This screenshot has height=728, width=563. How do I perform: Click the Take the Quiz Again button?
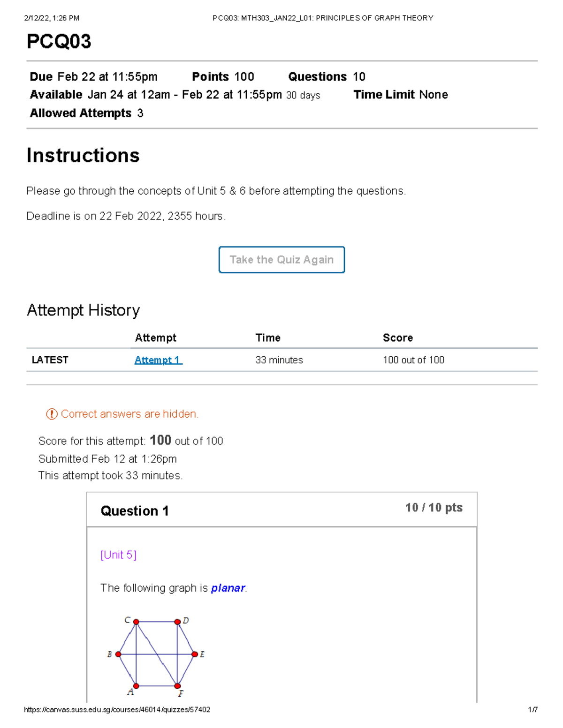(x=281, y=260)
